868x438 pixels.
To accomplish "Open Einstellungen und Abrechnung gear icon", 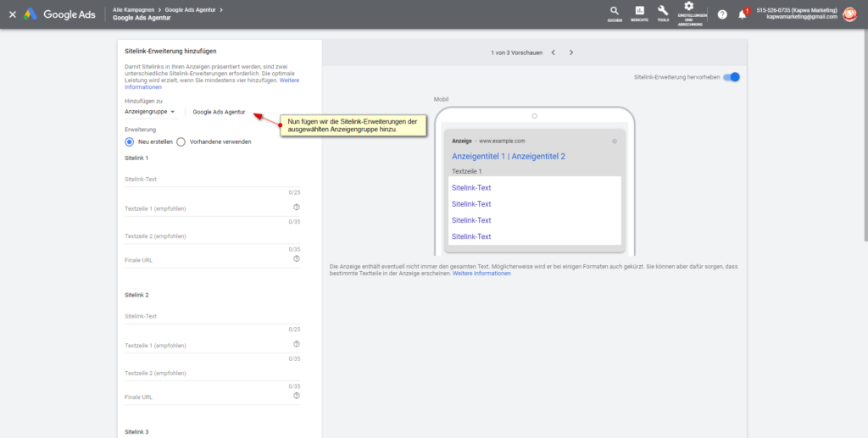I will (x=688, y=8).
